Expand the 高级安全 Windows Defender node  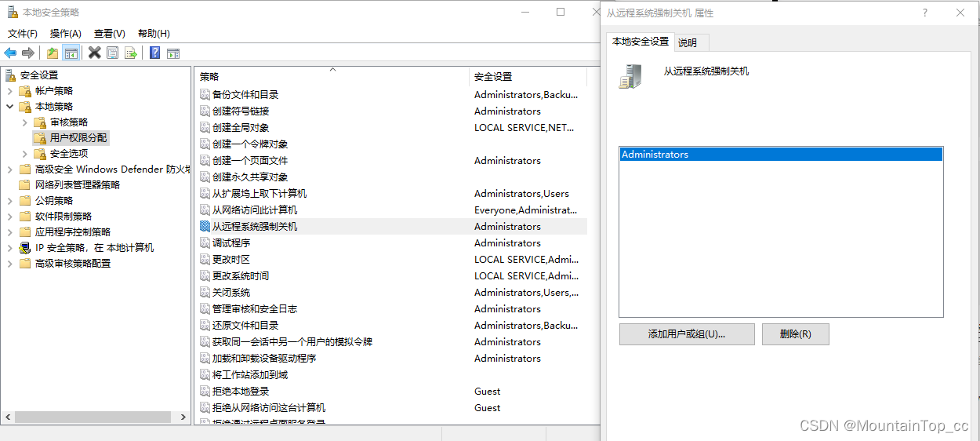[10, 169]
